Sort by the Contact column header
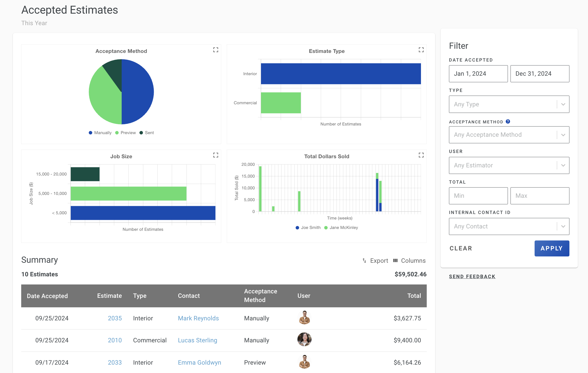 click(x=189, y=296)
